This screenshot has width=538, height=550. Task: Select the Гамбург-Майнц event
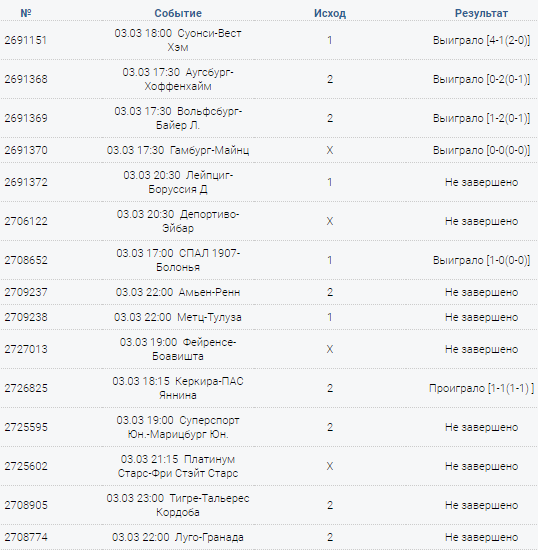[178, 150]
